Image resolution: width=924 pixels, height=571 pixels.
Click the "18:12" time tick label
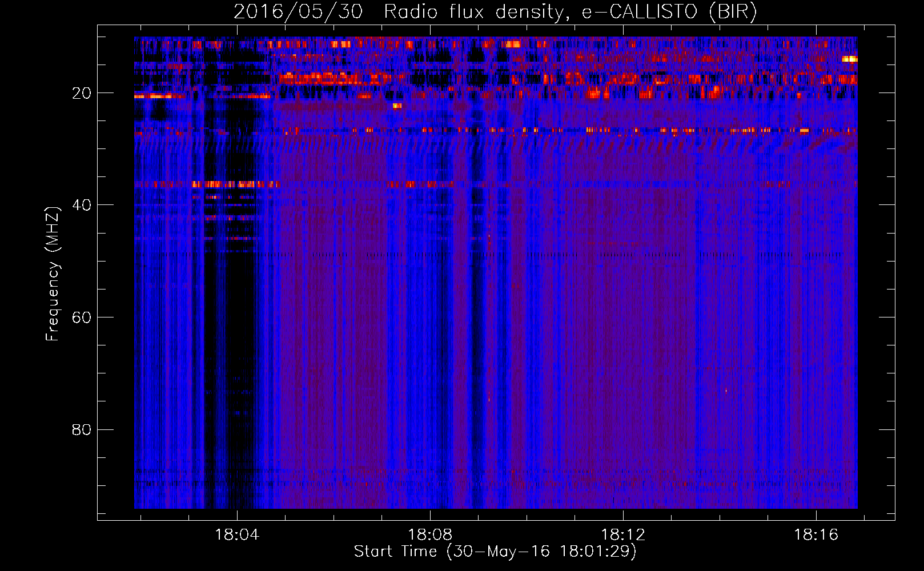(623, 534)
